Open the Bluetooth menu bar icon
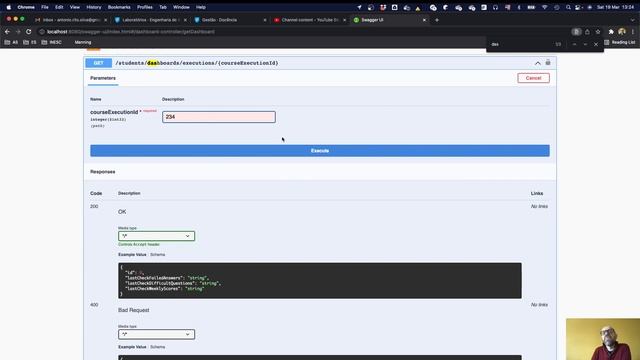 point(519,7)
